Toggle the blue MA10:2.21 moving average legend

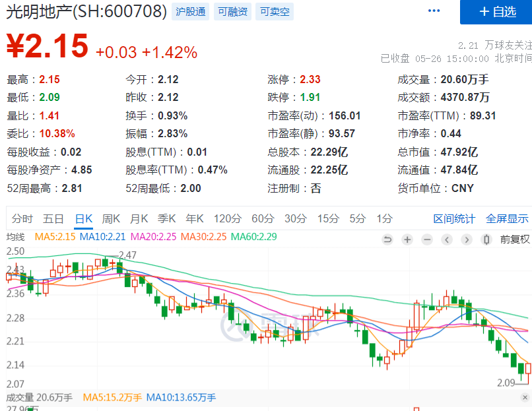tap(102, 237)
